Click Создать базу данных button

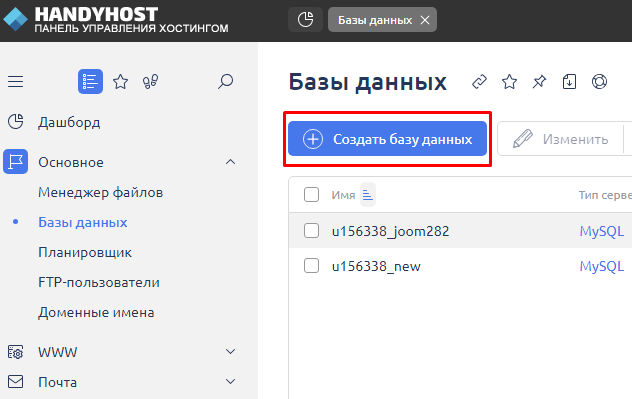tap(387, 139)
